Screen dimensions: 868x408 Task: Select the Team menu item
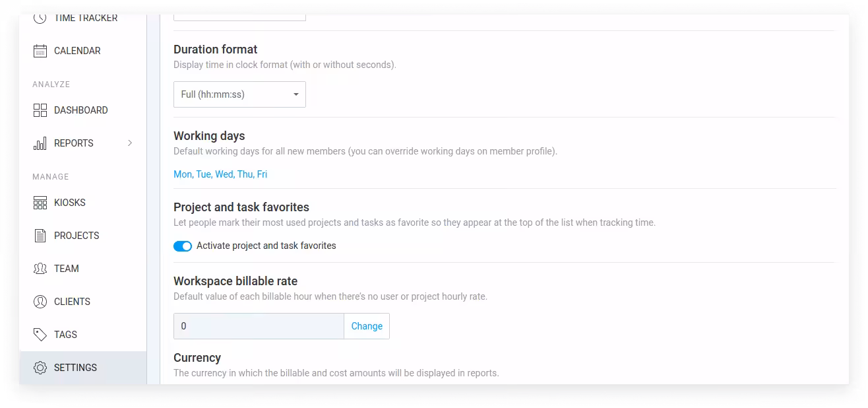pyautogui.click(x=67, y=269)
